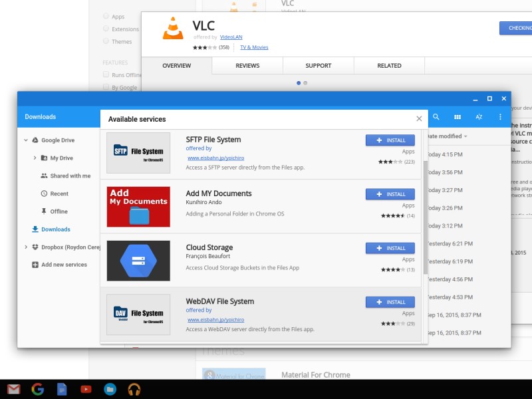Click the Add new services plus icon
The image size is (532, 399).
[x=35, y=265]
